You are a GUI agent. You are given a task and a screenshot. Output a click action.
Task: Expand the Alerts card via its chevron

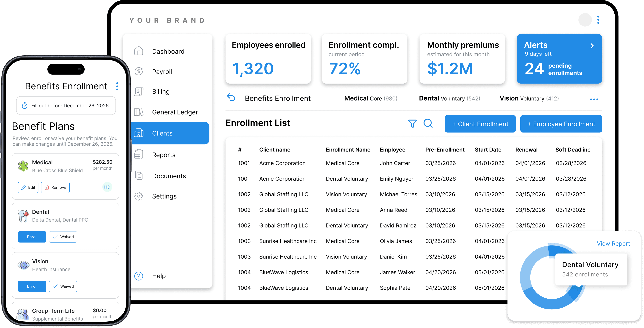[x=592, y=46]
